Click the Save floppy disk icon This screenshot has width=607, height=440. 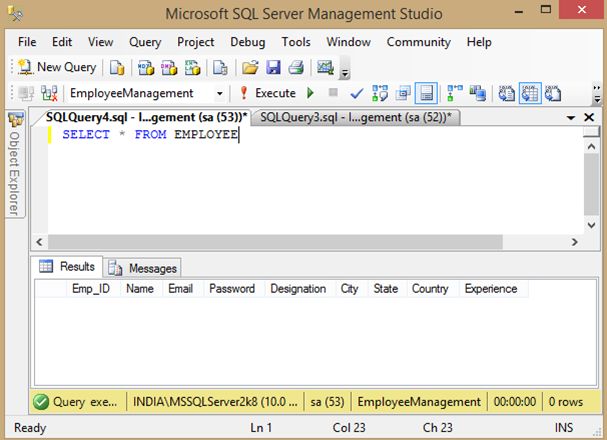coord(273,67)
